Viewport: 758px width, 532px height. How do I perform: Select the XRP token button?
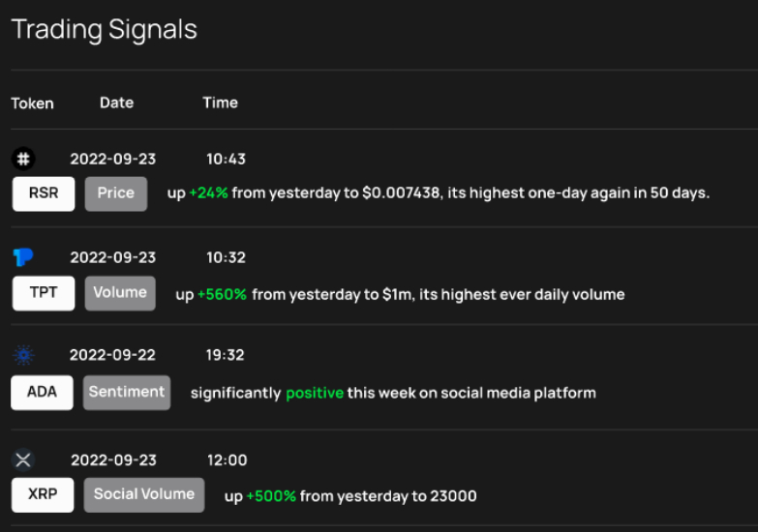point(43,495)
